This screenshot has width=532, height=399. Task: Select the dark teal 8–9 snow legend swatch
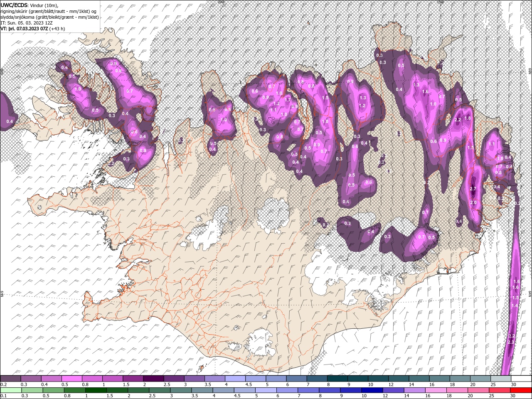337,379
